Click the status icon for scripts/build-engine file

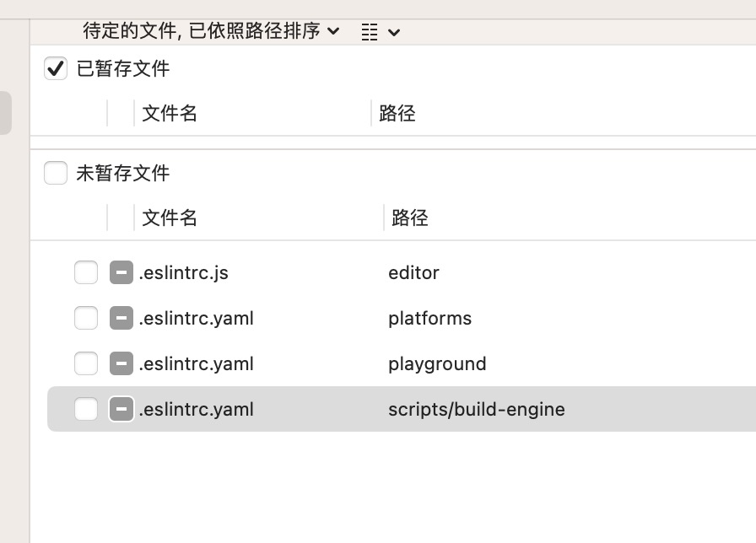coord(121,409)
